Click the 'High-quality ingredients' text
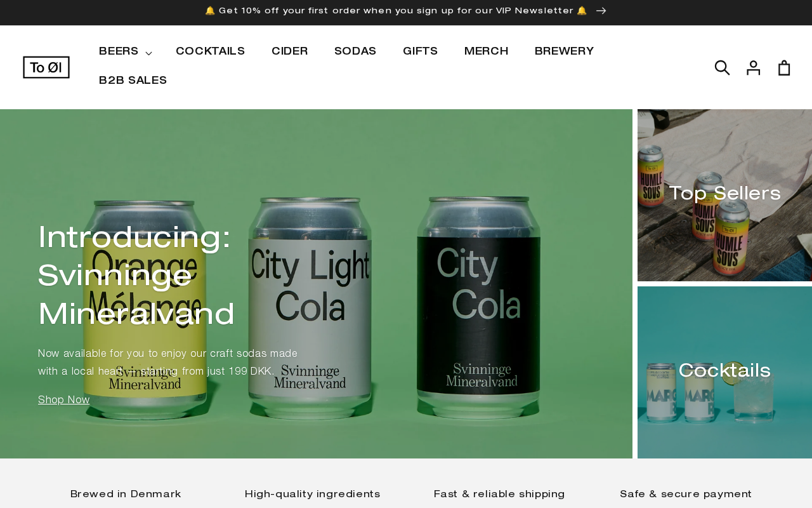 pyautogui.click(x=313, y=494)
